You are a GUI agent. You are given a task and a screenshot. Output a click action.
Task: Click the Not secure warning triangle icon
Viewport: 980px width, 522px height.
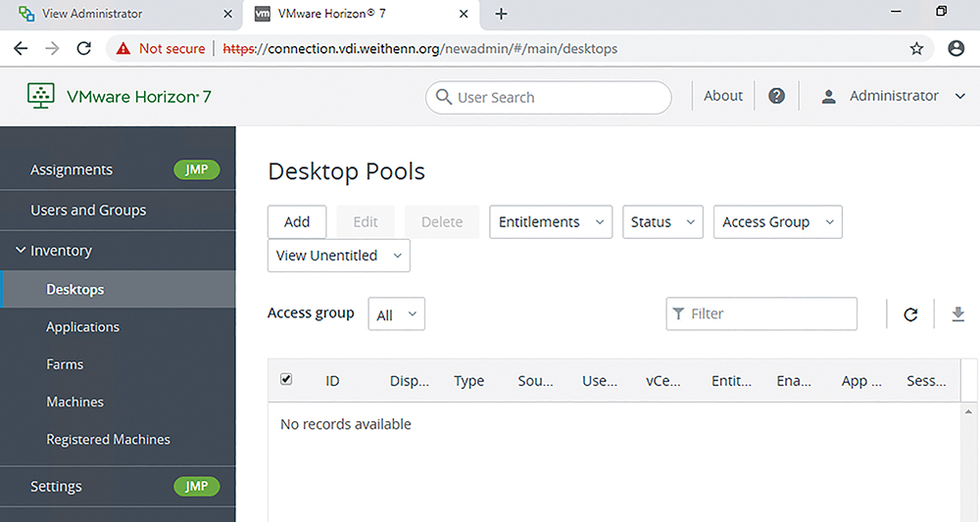click(123, 49)
